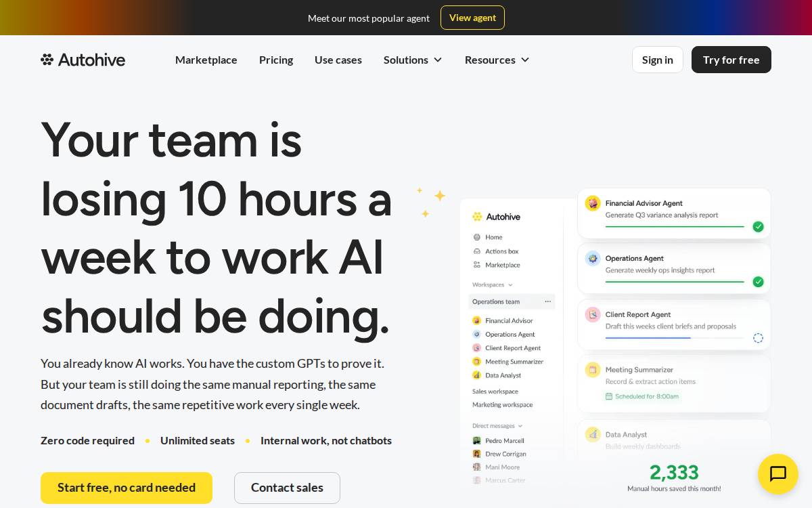Image resolution: width=812 pixels, height=508 pixels.
Task: Click the 'Meet our most popular agent' banner text
Action: pyautogui.click(x=369, y=18)
